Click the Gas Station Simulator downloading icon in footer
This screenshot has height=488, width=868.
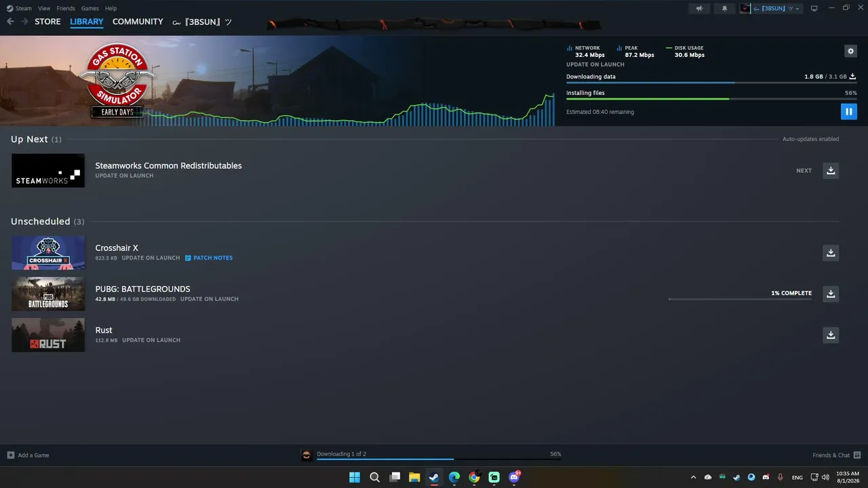[x=307, y=455]
